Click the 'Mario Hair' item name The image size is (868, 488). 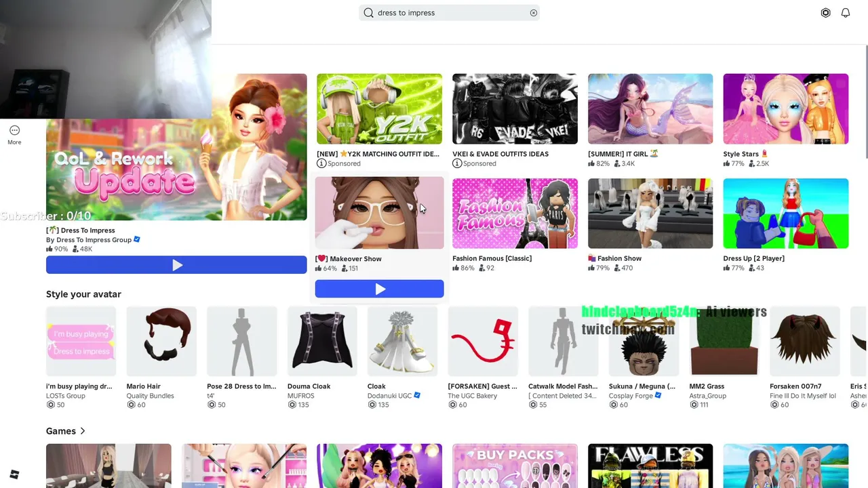click(x=143, y=386)
